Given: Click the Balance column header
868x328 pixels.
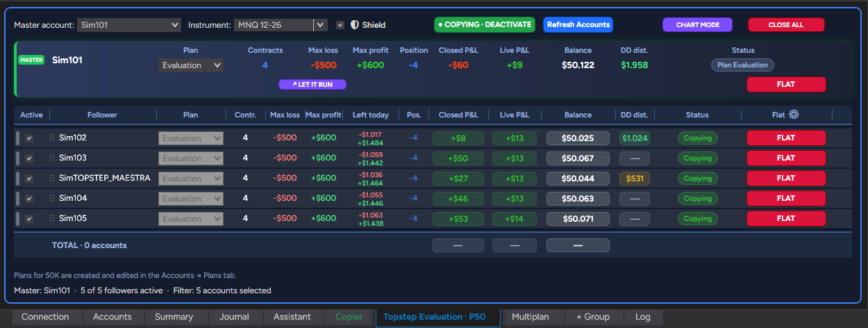Looking at the screenshot, I should (x=578, y=115).
